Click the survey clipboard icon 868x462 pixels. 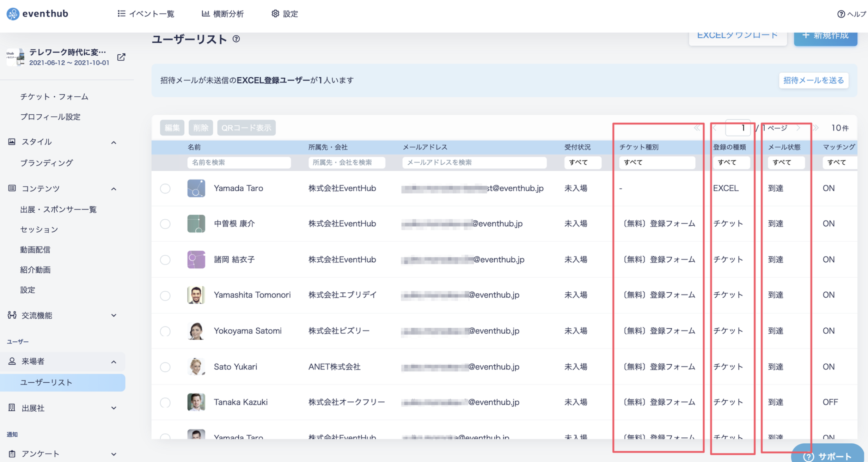(12, 454)
